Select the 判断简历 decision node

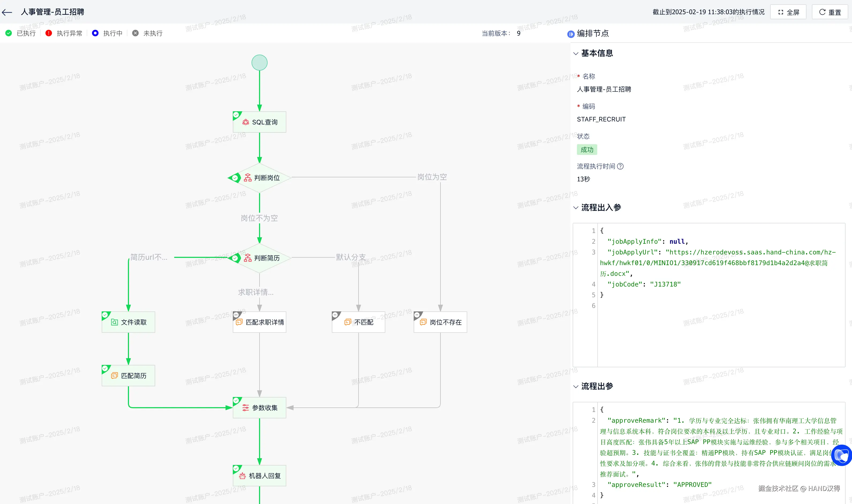click(x=260, y=258)
